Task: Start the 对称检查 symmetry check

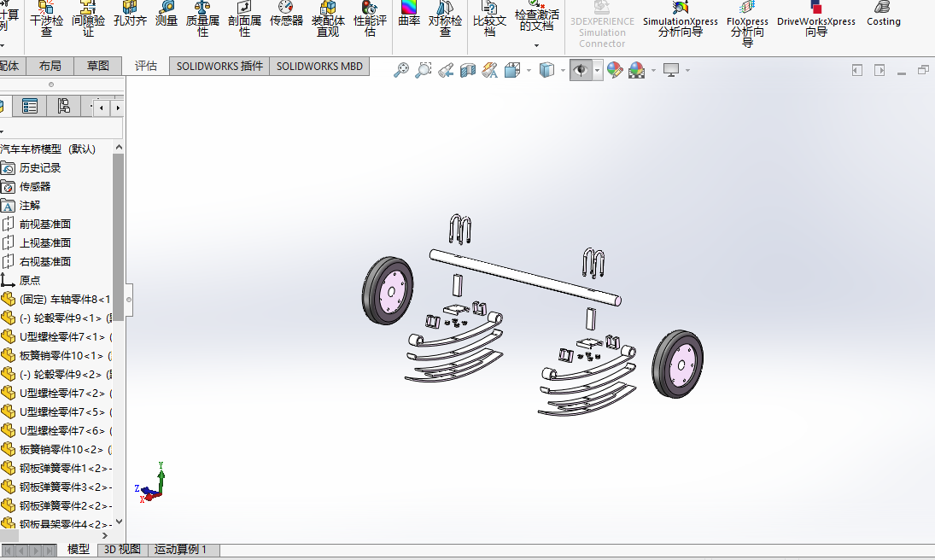Action: 445,19
